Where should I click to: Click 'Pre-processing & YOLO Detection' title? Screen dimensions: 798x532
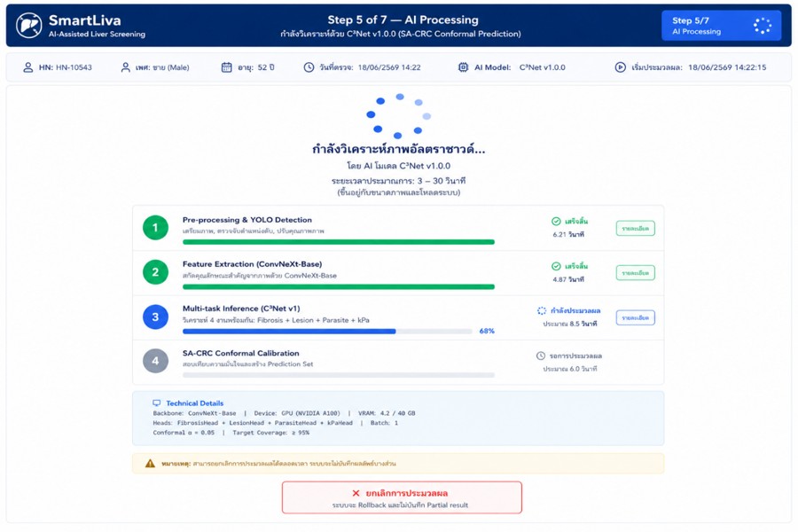(x=246, y=220)
